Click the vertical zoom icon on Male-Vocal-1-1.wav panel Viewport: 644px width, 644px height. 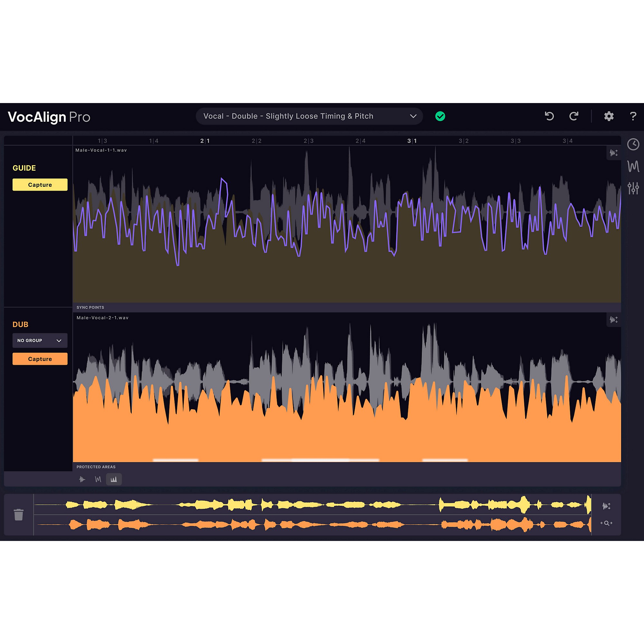tap(614, 153)
